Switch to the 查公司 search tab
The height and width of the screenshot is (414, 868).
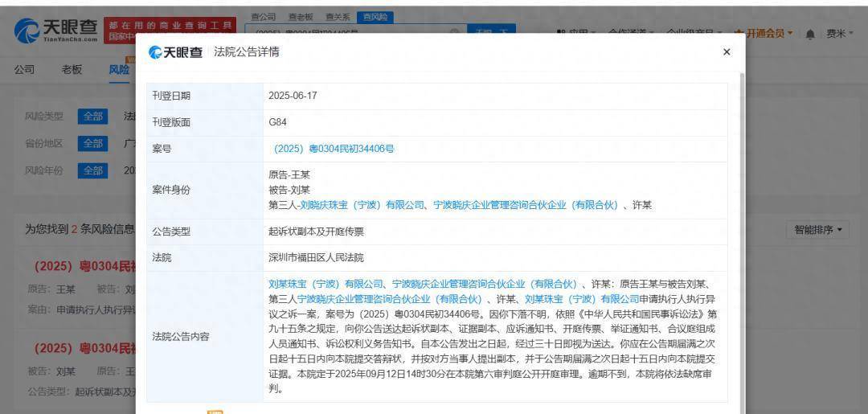coord(263,17)
